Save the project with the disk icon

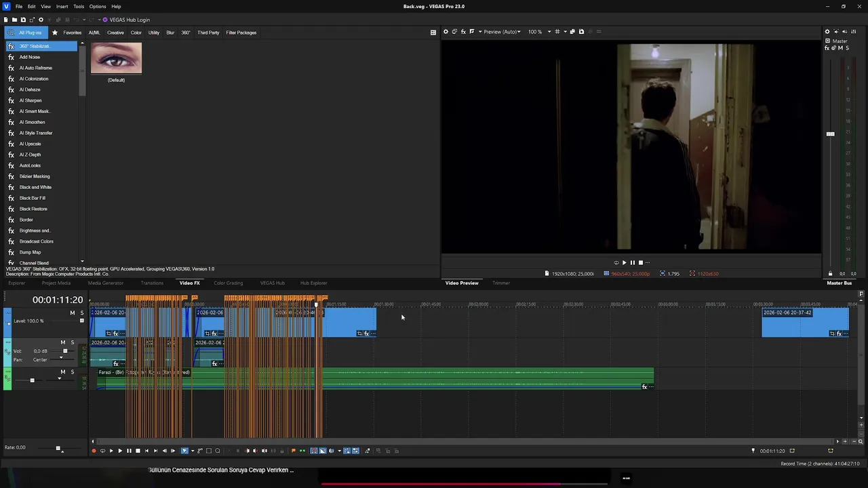point(23,20)
